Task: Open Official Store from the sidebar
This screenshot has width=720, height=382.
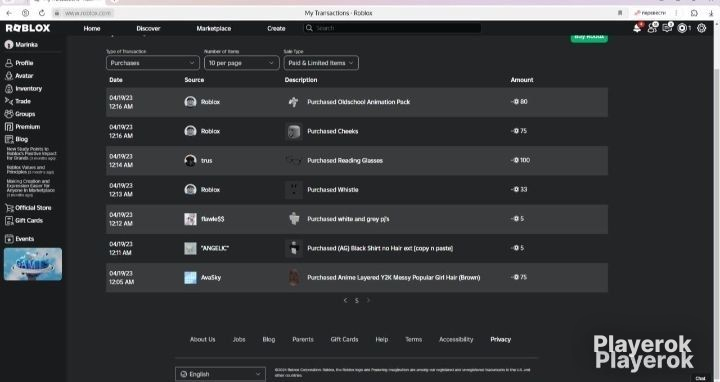Action: (x=33, y=208)
